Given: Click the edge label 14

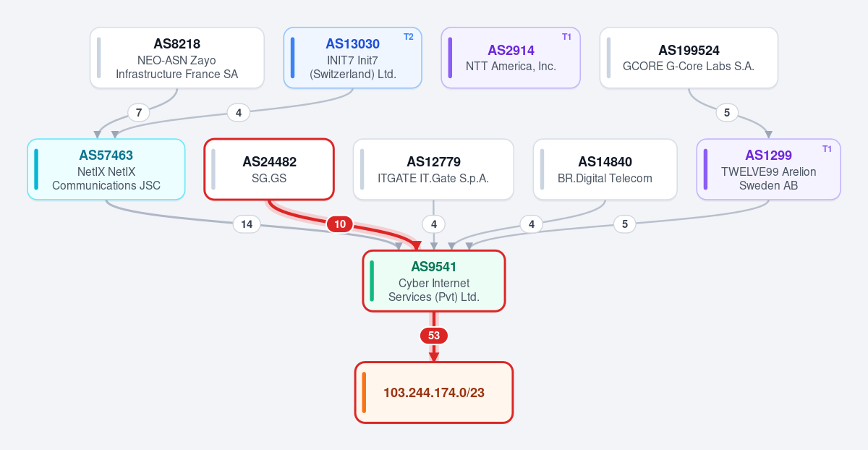Looking at the screenshot, I should 247,224.
